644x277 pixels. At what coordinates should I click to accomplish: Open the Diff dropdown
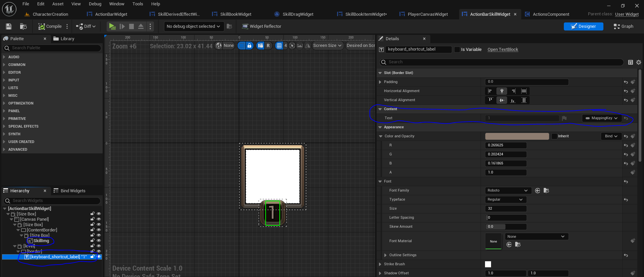pyautogui.click(x=86, y=26)
